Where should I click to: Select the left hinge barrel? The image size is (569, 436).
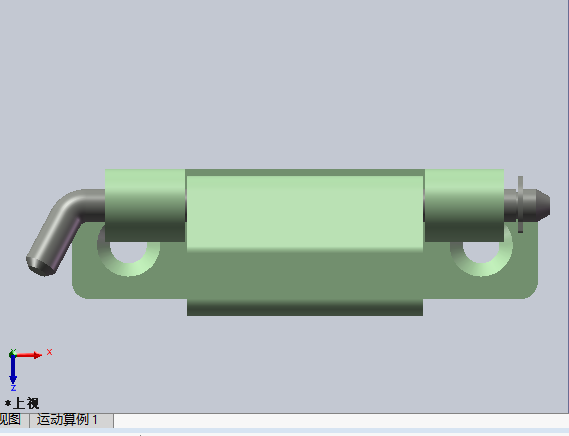point(145,205)
